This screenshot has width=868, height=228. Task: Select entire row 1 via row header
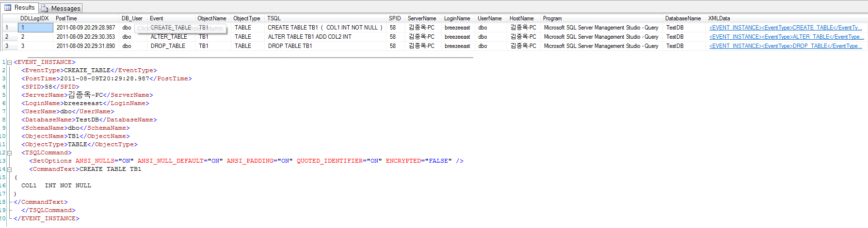10,28
